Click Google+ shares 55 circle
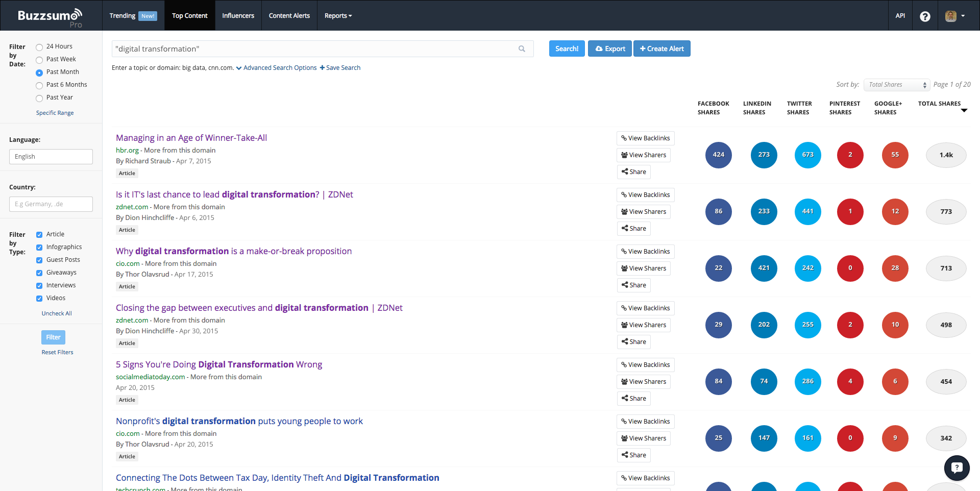The height and width of the screenshot is (491, 980). point(895,155)
